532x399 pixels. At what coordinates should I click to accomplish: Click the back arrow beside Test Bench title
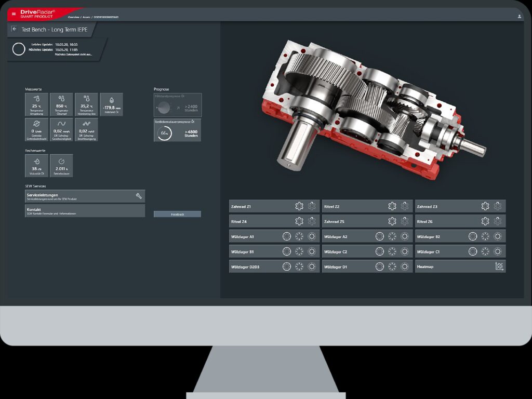point(15,29)
